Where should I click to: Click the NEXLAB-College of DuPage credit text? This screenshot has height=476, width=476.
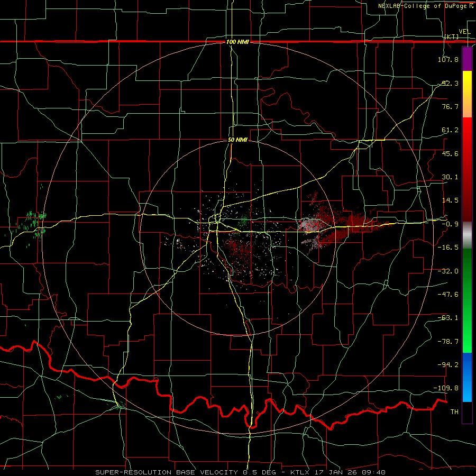(x=424, y=6)
